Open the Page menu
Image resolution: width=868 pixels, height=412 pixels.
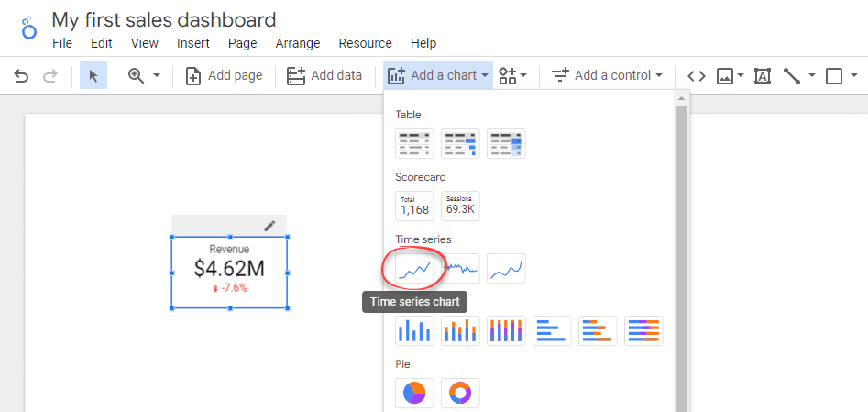pyautogui.click(x=243, y=43)
